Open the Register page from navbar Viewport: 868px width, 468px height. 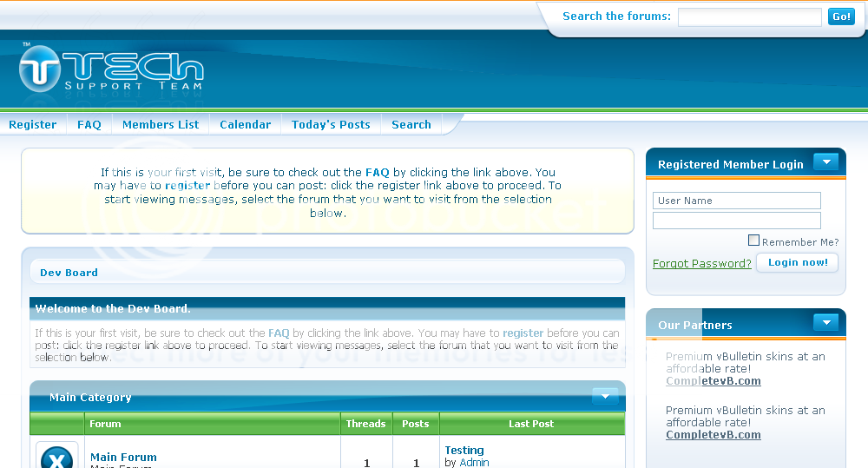click(33, 125)
